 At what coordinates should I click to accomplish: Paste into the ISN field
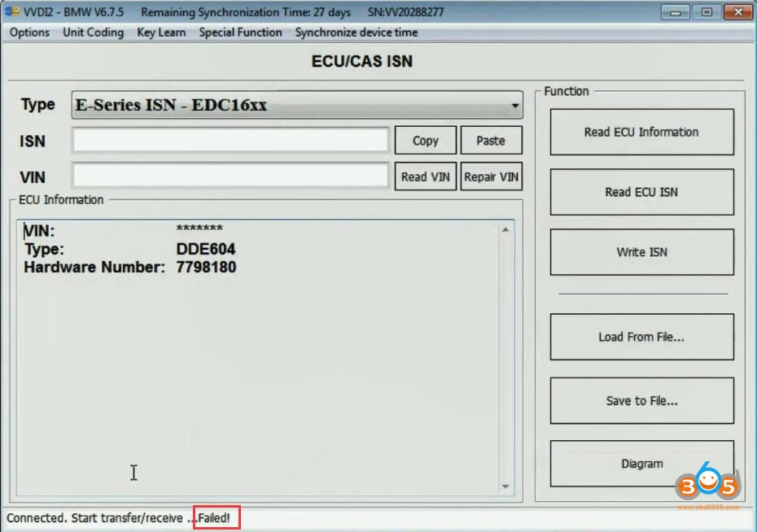pyautogui.click(x=491, y=141)
